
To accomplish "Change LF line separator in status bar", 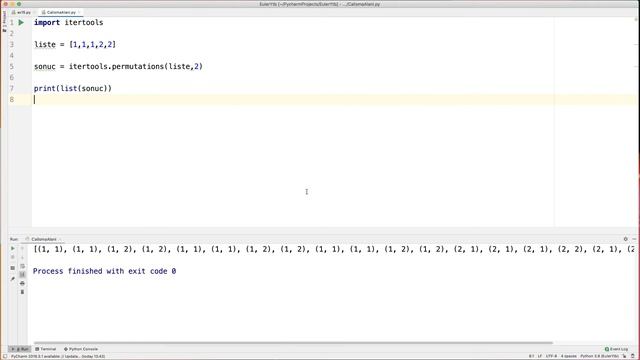I will pos(540,356).
